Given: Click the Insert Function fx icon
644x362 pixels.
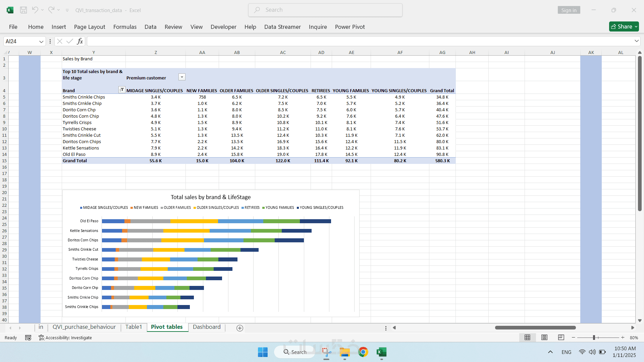Looking at the screenshot, I should pyautogui.click(x=80, y=41).
